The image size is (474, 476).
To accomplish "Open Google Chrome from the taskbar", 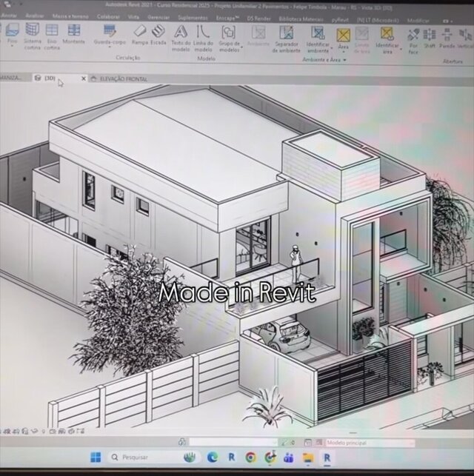I will click(x=250, y=457).
